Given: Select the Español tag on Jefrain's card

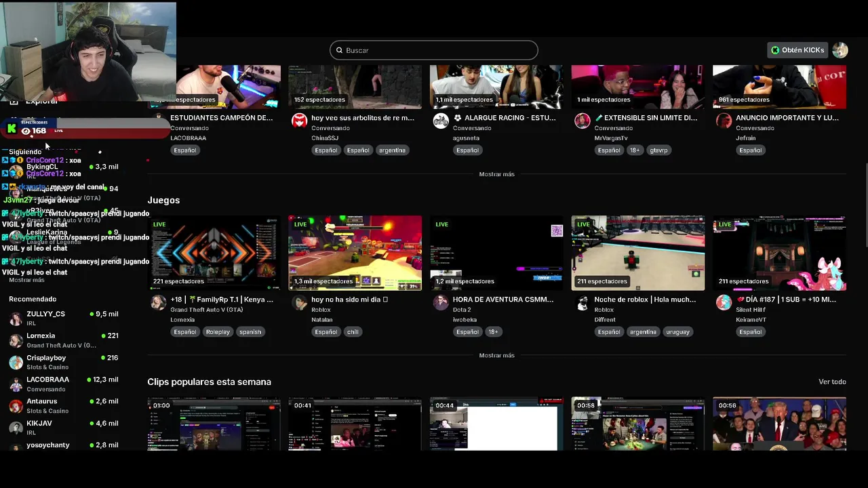Looking at the screenshot, I should [x=750, y=150].
